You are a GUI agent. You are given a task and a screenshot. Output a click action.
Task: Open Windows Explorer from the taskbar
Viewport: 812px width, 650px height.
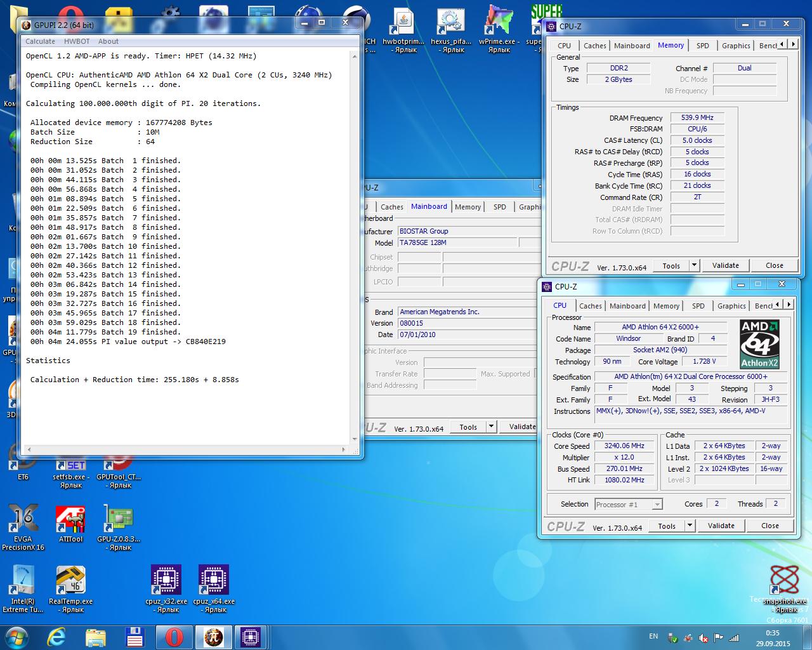pos(95,637)
